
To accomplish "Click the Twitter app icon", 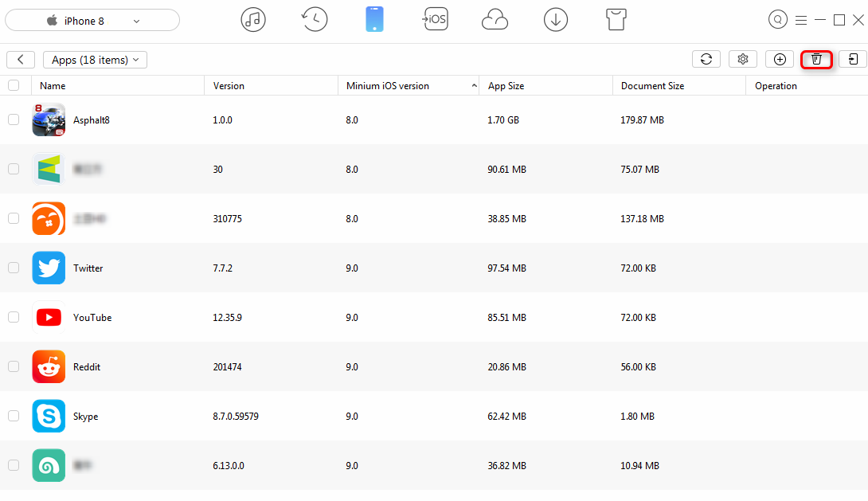I will pyautogui.click(x=49, y=268).
